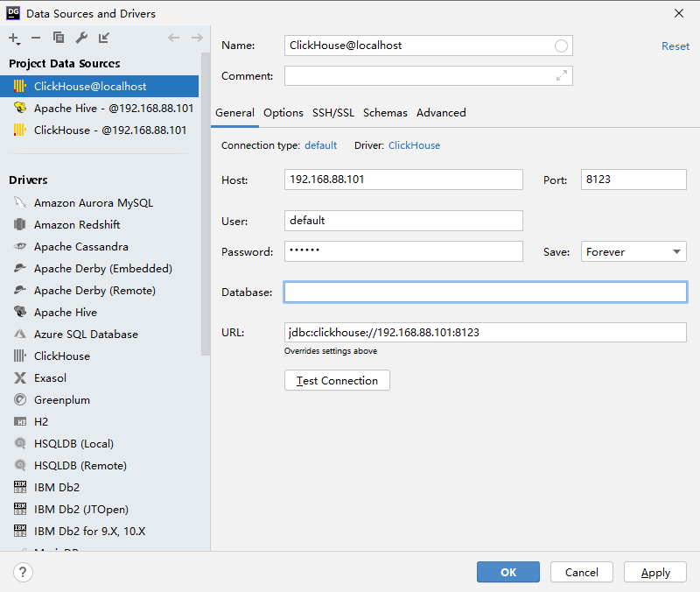This screenshot has height=592, width=700.
Task: Confirm with the OK button
Action: coord(508,572)
